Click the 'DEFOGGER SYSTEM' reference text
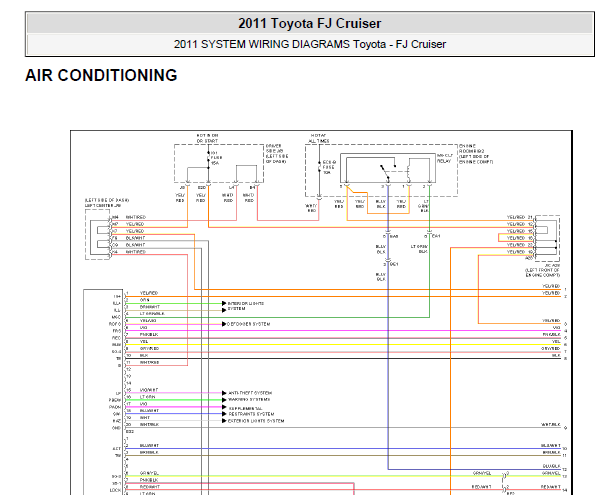 point(249,324)
